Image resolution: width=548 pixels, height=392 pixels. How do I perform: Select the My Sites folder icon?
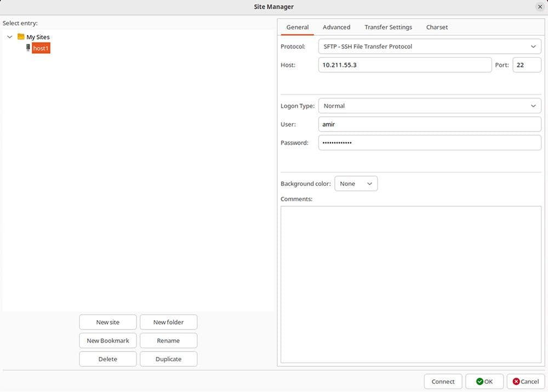(x=20, y=37)
